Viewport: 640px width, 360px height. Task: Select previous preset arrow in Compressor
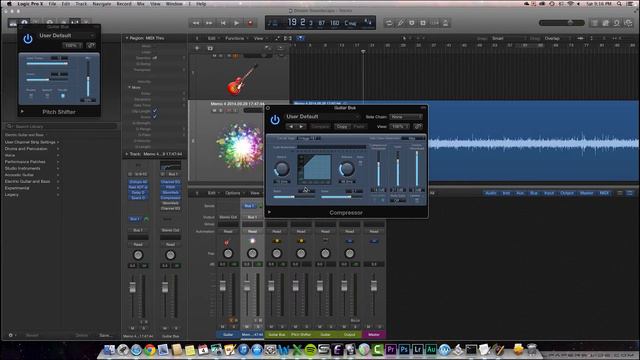point(291,127)
